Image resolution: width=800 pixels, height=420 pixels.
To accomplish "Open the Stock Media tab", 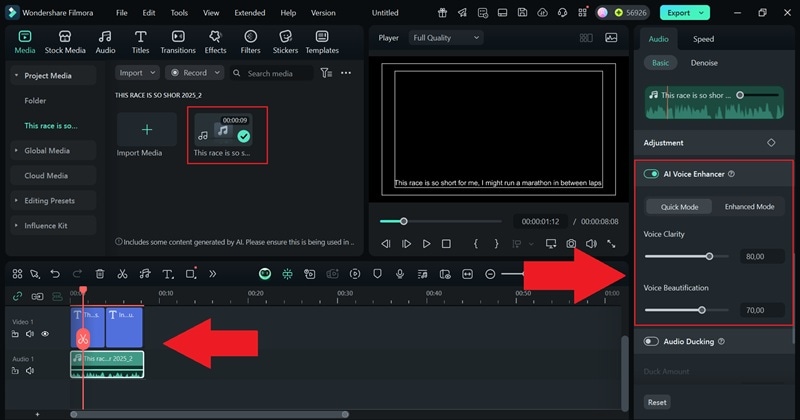I will pos(65,42).
